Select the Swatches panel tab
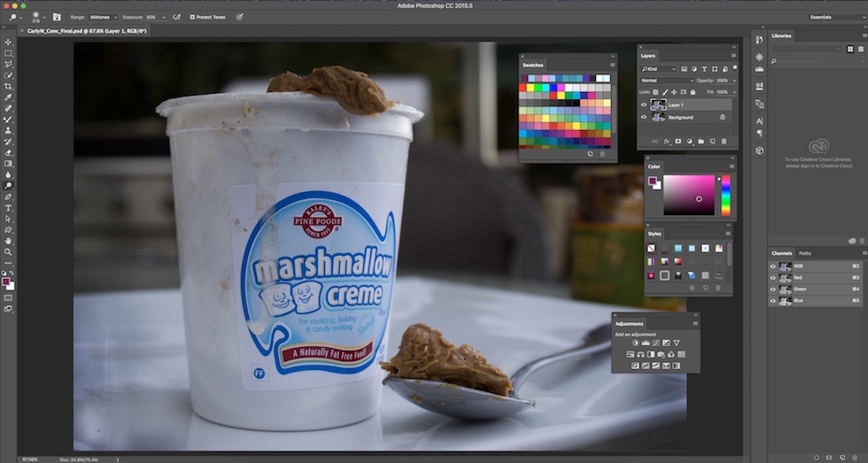 [x=532, y=66]
